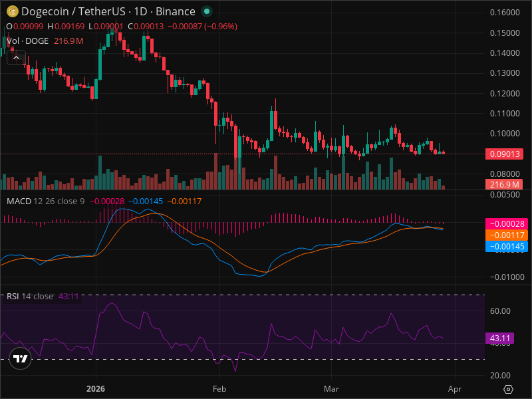Click the 0.16000 price scale label

pos(505,13)
